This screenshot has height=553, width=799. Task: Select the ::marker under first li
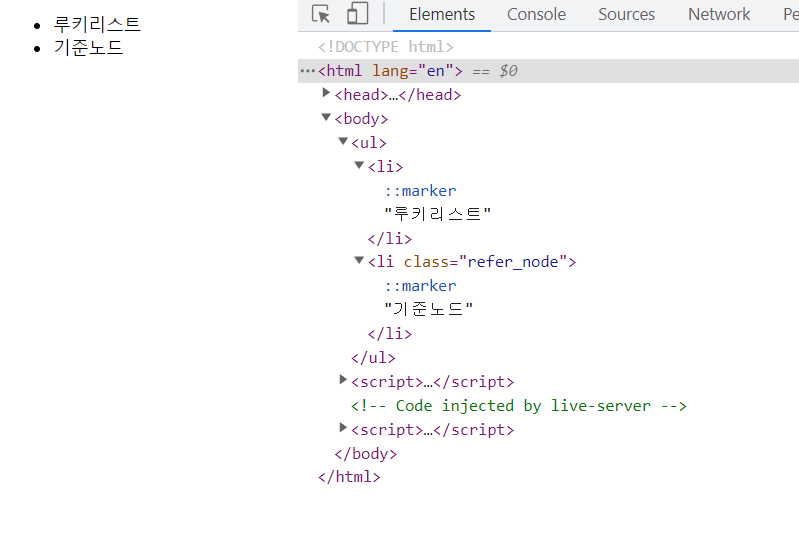pos(420,191)
